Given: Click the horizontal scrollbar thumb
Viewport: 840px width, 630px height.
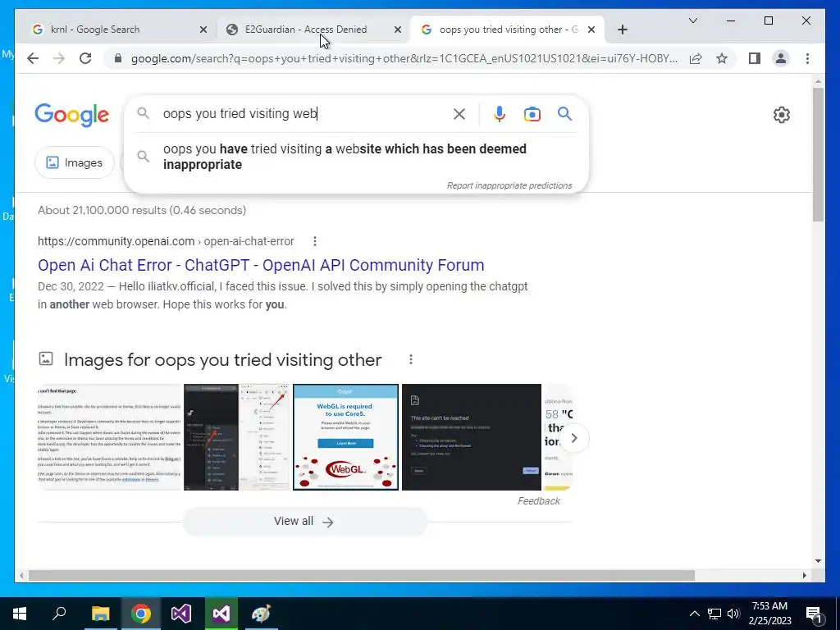Looking at the screenshot, I should tap(362, 575).
